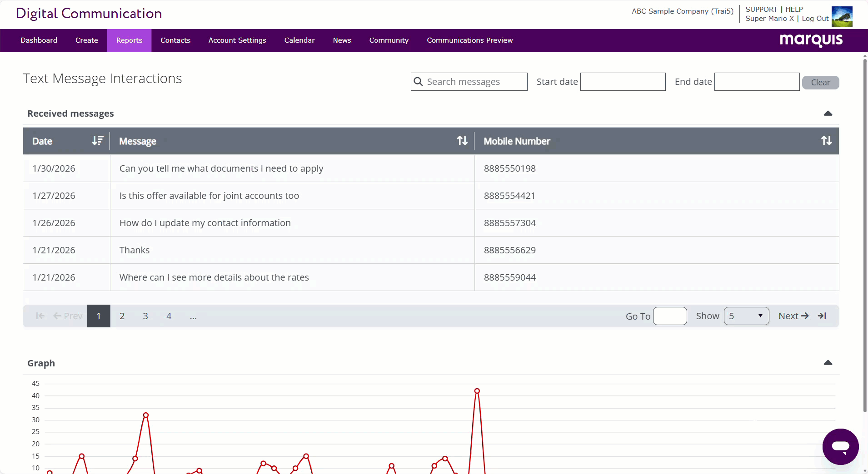Jump to last page arrow icon
This screenshot has height=474, width=868.
pos(822,316)
